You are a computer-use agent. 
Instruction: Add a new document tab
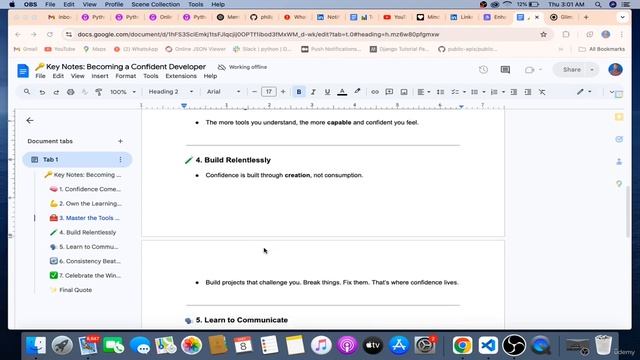point(120,141)
